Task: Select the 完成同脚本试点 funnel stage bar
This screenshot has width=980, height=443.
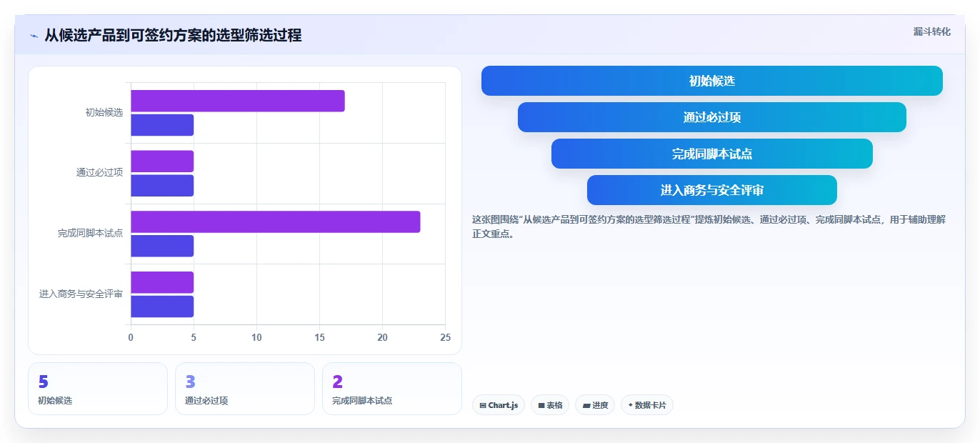Action: pos(711,154)
